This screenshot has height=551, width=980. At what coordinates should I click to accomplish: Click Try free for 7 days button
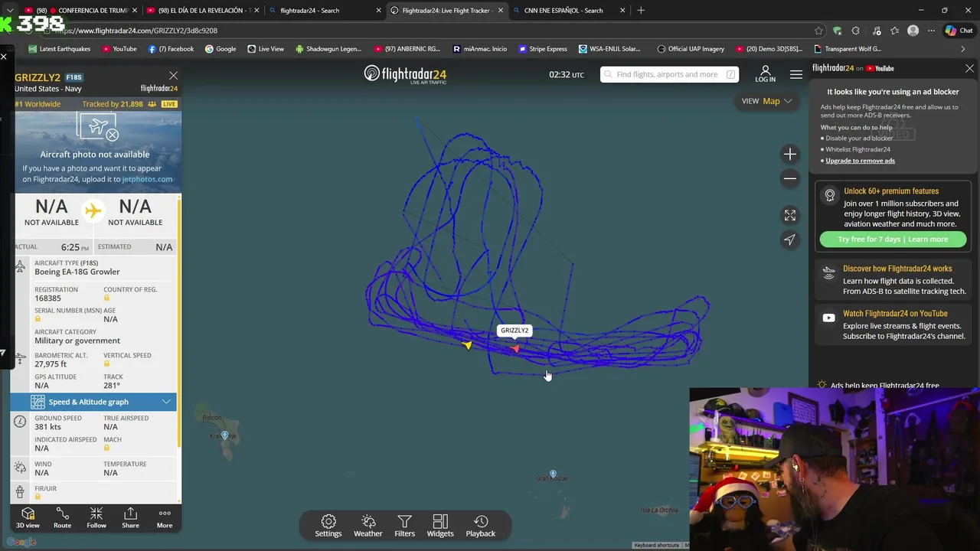tap(893, 240)
